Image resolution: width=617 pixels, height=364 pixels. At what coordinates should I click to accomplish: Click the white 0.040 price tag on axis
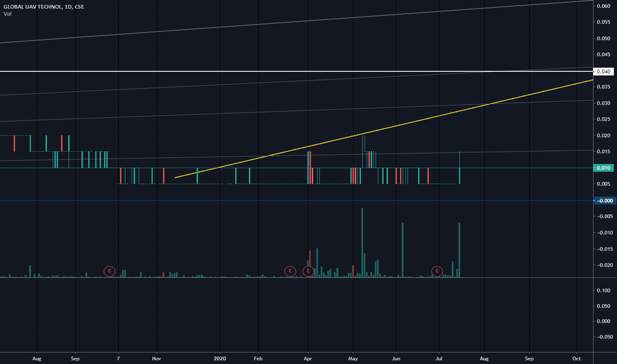pos(604,71)
